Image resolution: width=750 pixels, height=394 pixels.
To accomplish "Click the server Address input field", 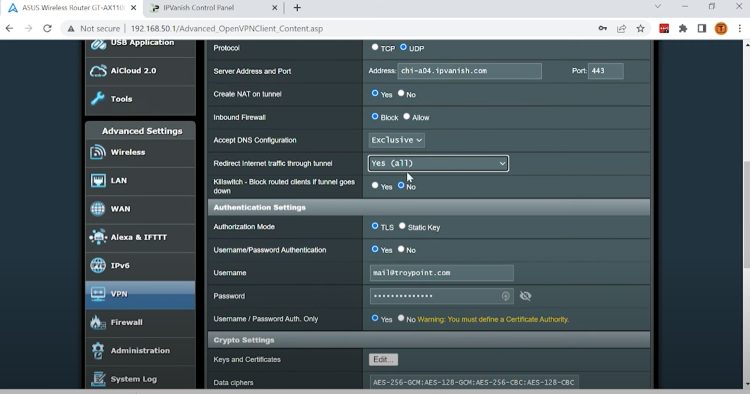I will [x=470, y=71].
